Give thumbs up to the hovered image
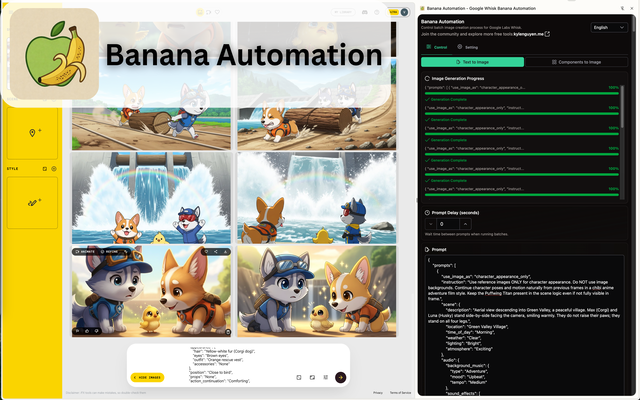 click(87, 331)
